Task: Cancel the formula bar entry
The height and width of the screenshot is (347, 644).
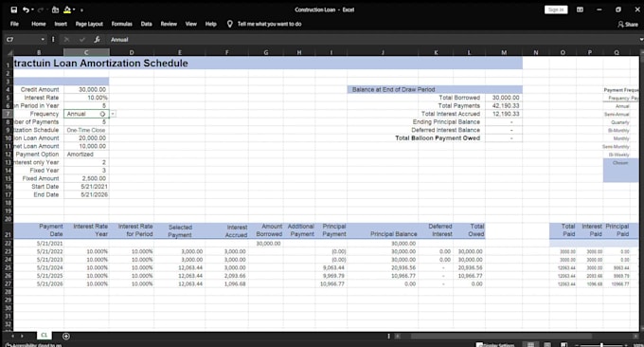Action: pos(66,40)
